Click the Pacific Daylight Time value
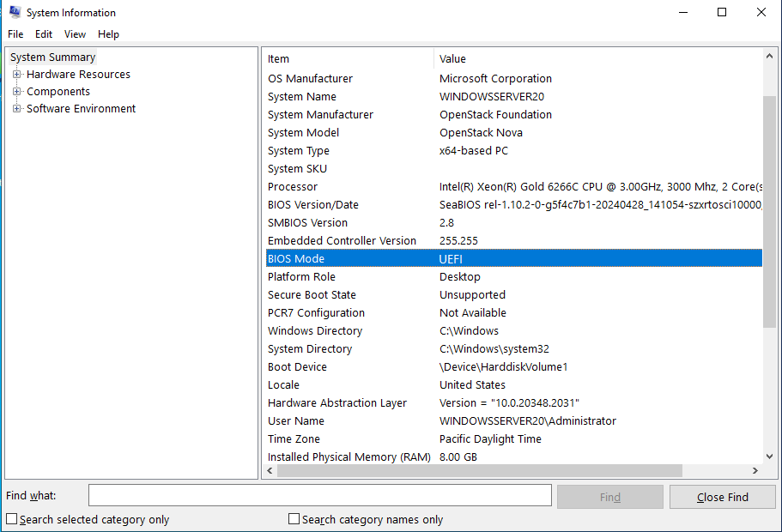This screenshot has height=532, width=782. pos(490,438)
